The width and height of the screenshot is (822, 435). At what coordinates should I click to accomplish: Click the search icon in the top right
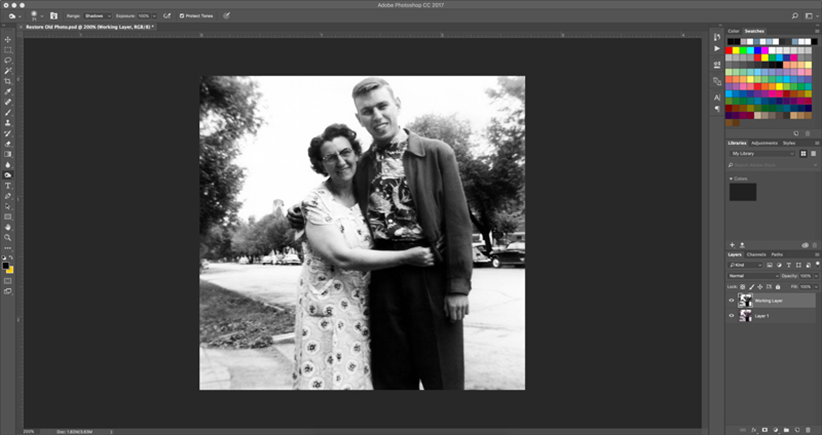coord(795,16)
